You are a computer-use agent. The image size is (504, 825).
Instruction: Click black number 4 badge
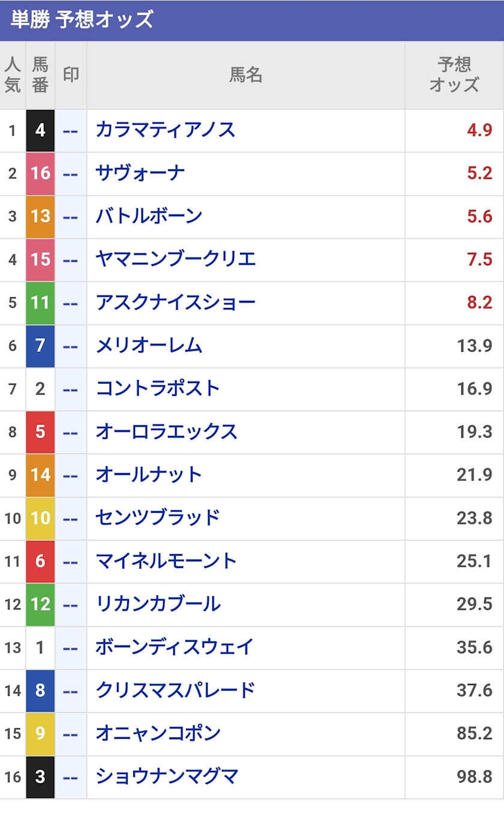(40, 130)
